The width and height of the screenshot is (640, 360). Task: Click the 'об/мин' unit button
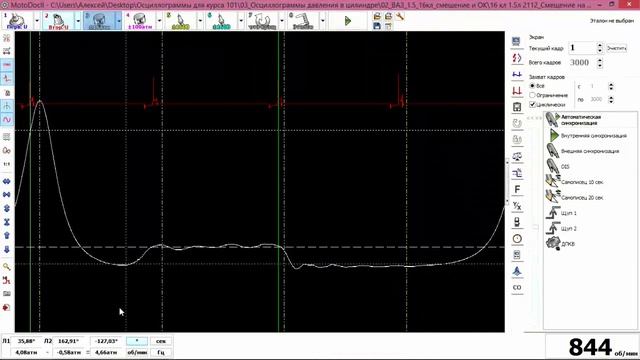click(137, 352)
